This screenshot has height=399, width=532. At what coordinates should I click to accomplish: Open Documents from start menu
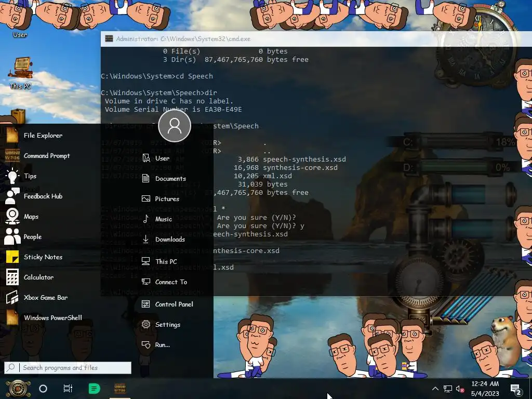164,179
